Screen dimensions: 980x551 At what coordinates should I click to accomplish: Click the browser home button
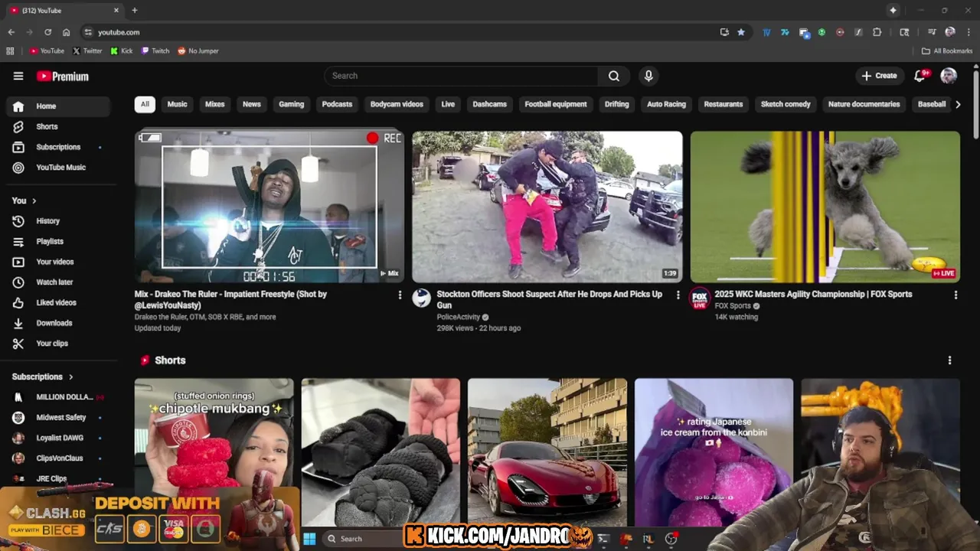tap(66, 32)
